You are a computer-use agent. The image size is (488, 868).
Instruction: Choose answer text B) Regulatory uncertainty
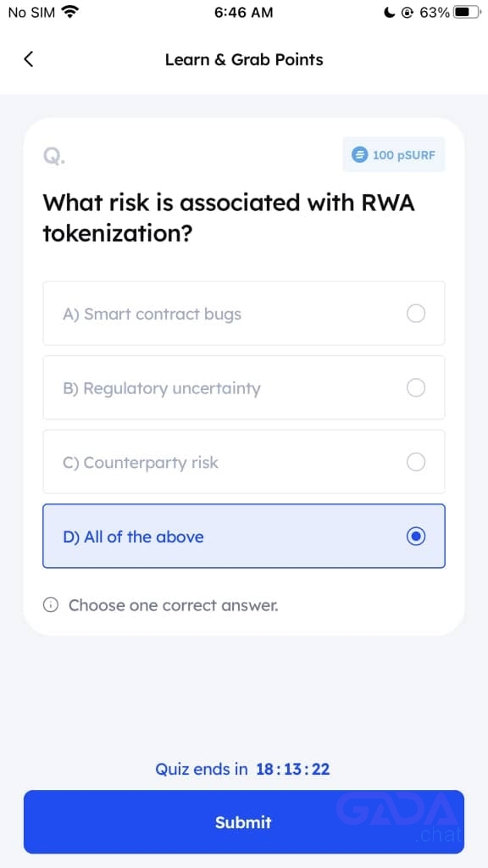pos(162,388)
